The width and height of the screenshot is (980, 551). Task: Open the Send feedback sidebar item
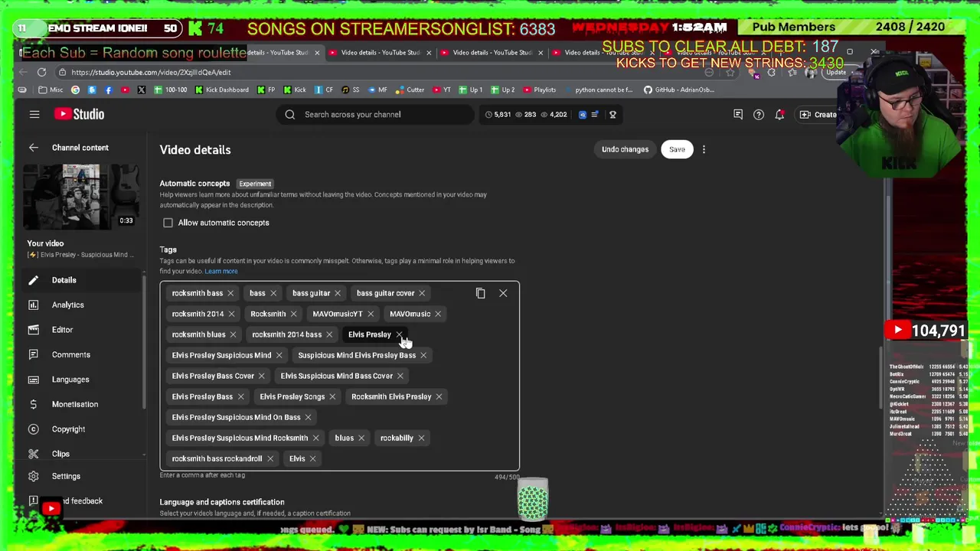coord(80,501)
